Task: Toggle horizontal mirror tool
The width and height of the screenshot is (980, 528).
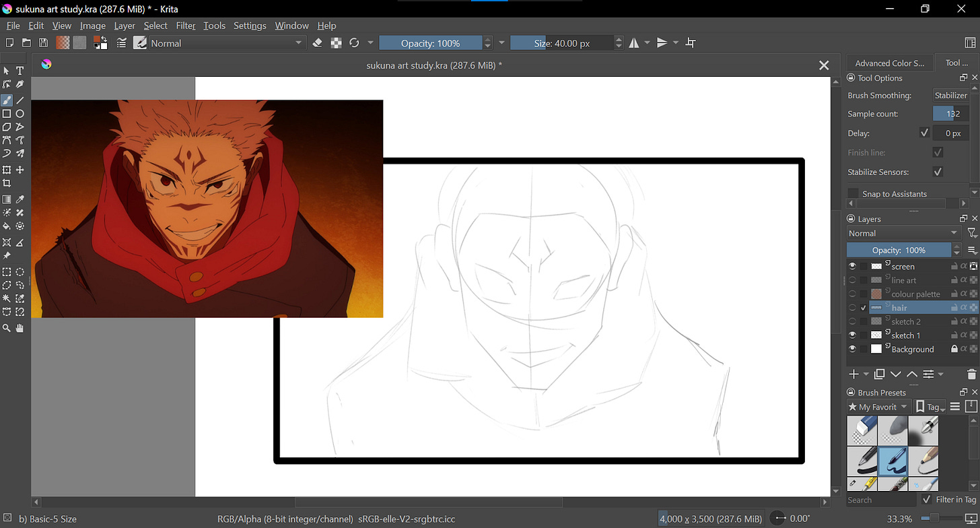Action: [634, 43]
